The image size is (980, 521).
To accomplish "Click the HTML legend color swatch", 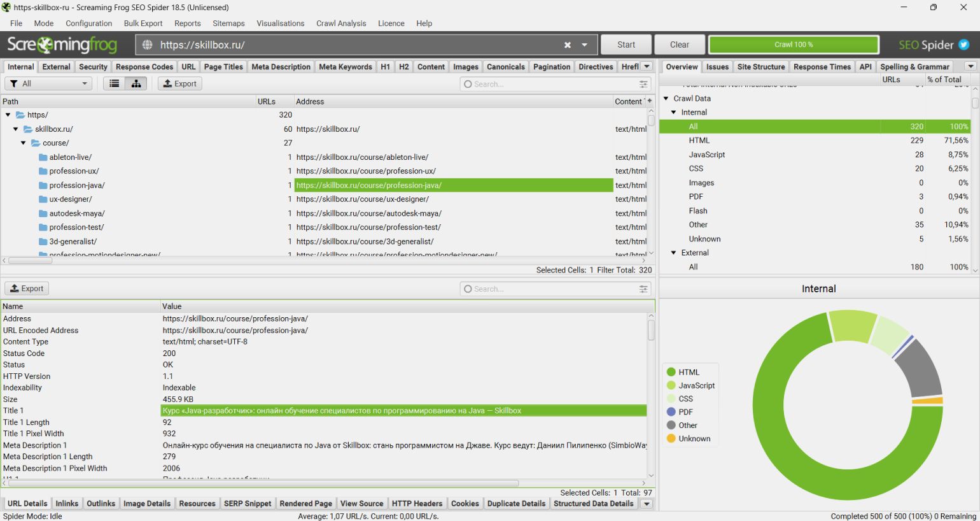I will click(x=671, y=372).
